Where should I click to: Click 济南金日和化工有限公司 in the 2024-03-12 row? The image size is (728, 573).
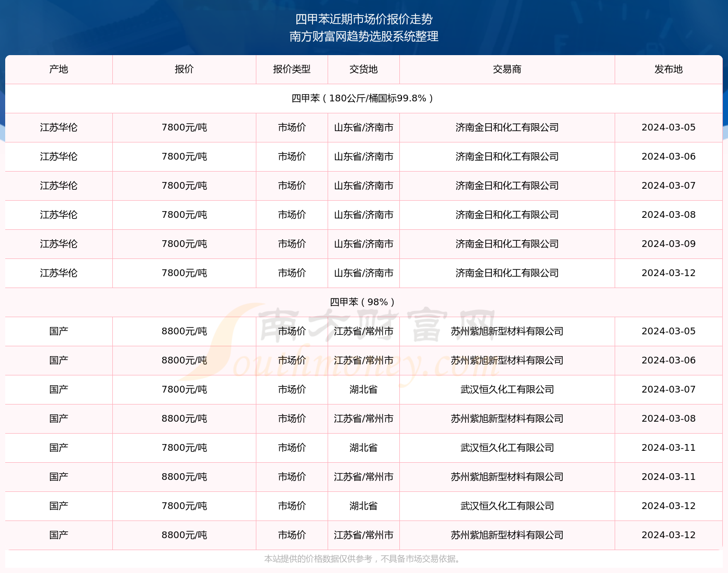point(507,273)
